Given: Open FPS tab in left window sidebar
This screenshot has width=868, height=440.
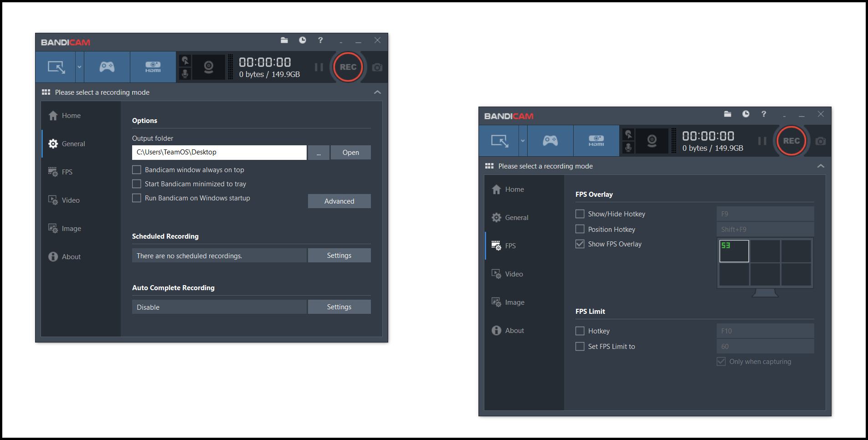Looking at the screenshot, I should (81, 172).
